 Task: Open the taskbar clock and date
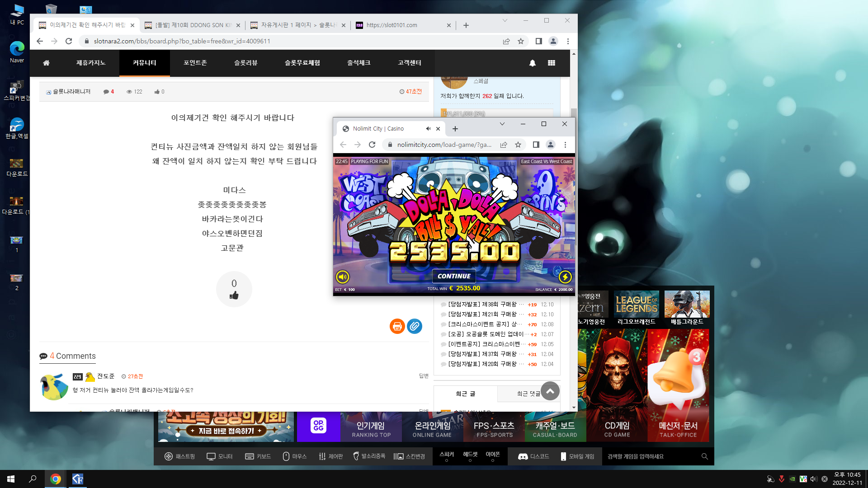coord(848,479)
